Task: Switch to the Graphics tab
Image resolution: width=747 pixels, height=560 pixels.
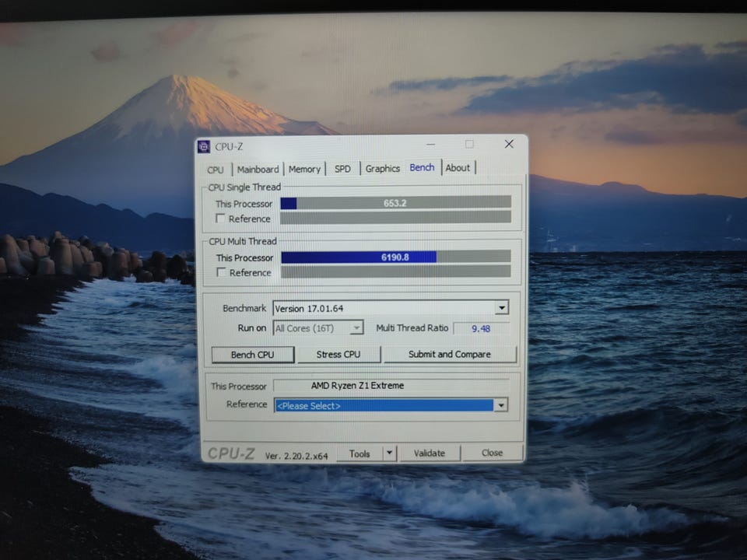Action: [x=383, y=168]
